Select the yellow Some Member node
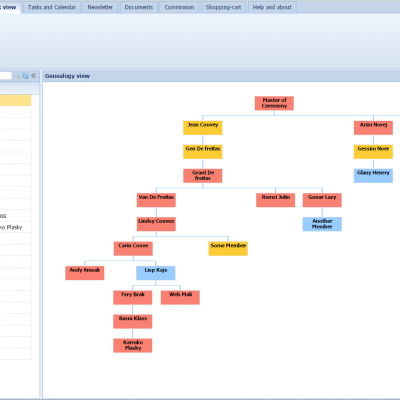 coord(228,249)
